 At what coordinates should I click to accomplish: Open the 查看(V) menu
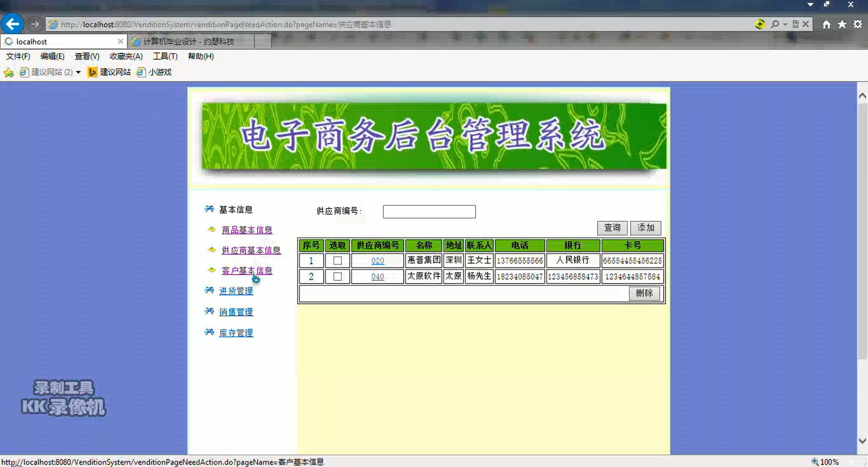click(x=87, y=56)
